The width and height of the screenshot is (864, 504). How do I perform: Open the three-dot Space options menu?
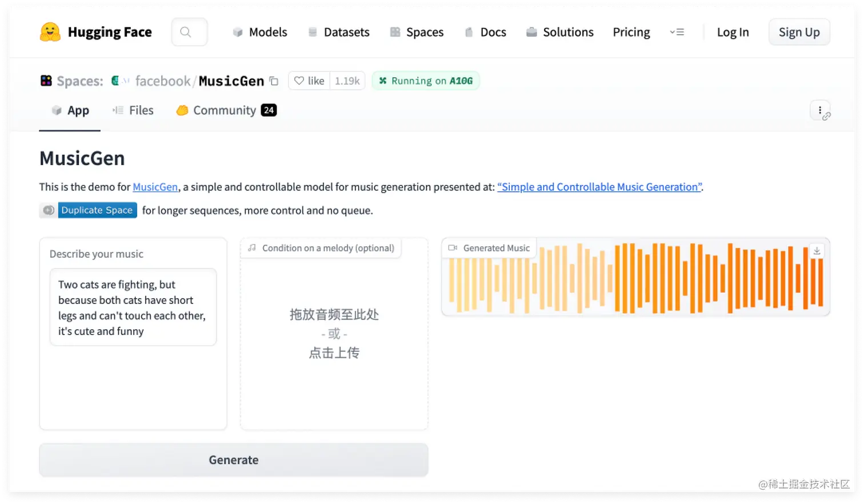click(820, 110)
